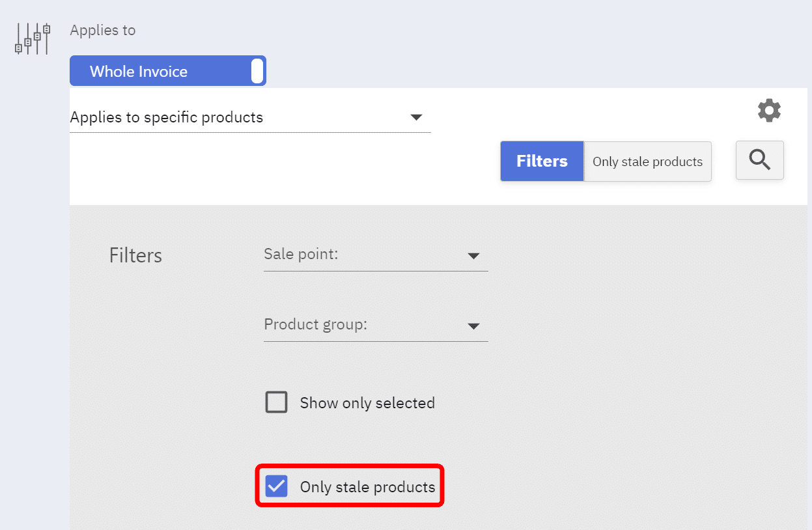Click the Applies to label text

pyautogui.click(x=103, y=31)
